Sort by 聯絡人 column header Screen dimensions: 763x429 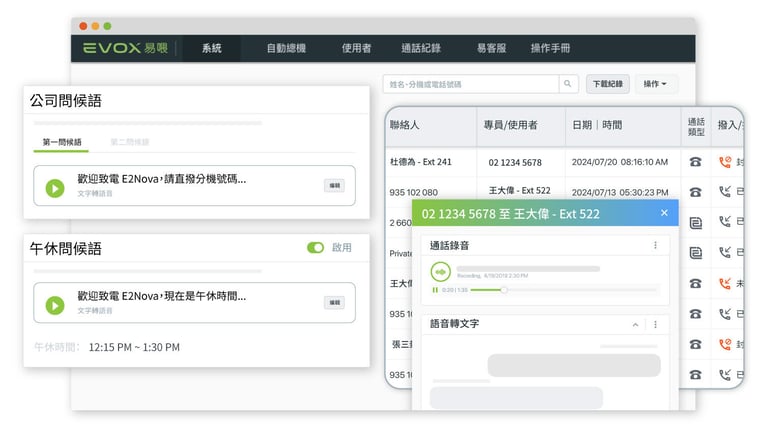[x=404, y=125]
